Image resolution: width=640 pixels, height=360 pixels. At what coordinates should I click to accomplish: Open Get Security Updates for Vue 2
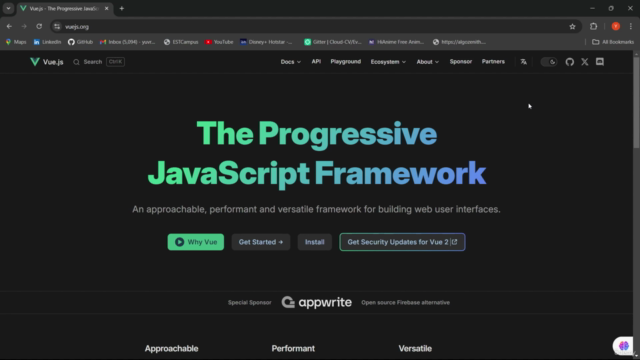point(402,242)
